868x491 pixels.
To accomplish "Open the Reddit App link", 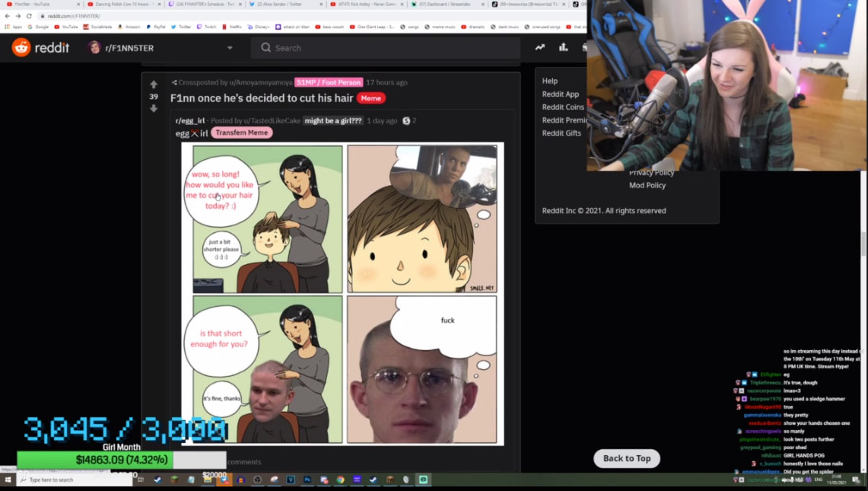I will (560, 94).
